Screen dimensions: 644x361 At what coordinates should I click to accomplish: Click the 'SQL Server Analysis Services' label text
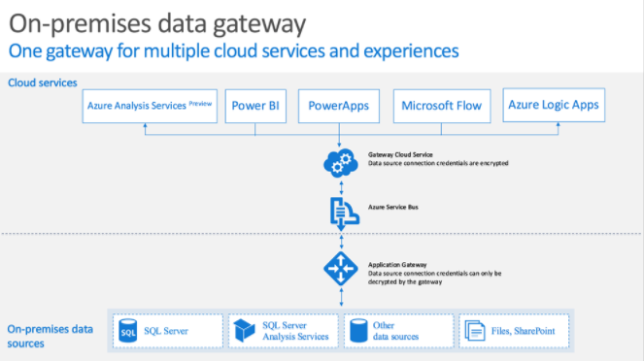(x=295, y=331)
